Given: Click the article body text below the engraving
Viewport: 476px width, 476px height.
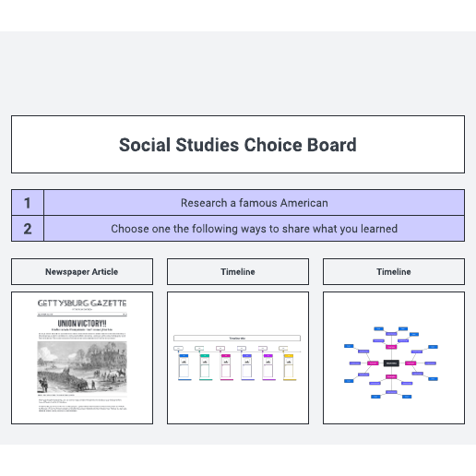Looking at the screenshot, I should click(82, 405).
